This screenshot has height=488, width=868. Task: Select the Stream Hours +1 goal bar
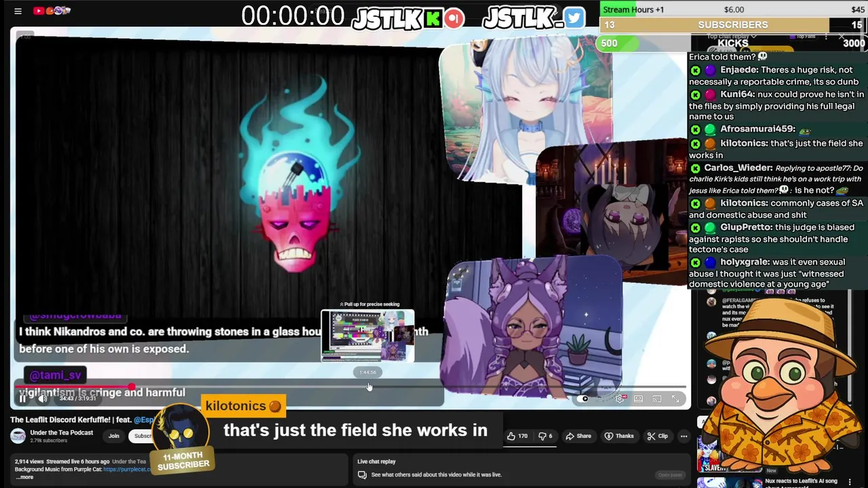[734, 9]
